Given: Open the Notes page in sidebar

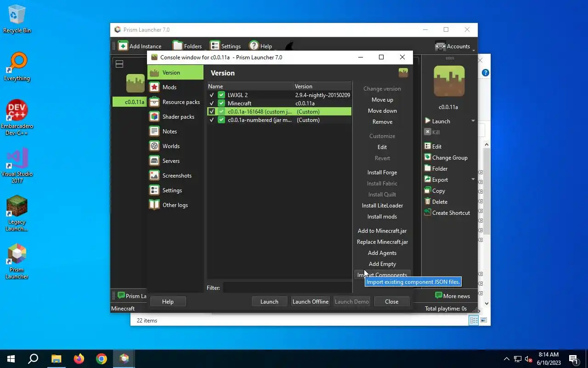Looking at the screenshot, I should tap(175, 132).
